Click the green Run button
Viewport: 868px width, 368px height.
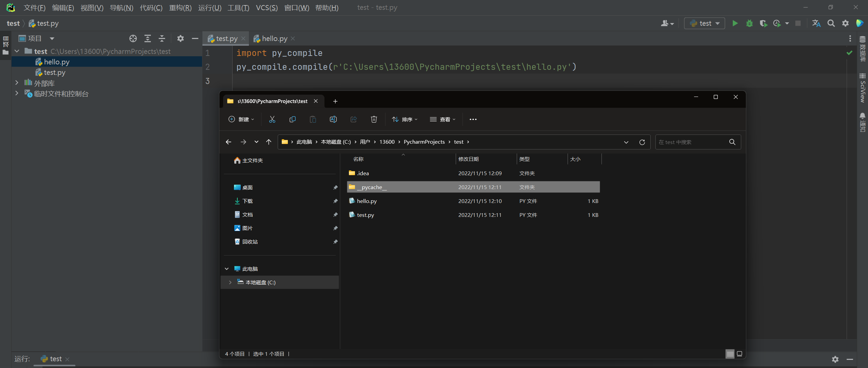click(x=735, y=23)
